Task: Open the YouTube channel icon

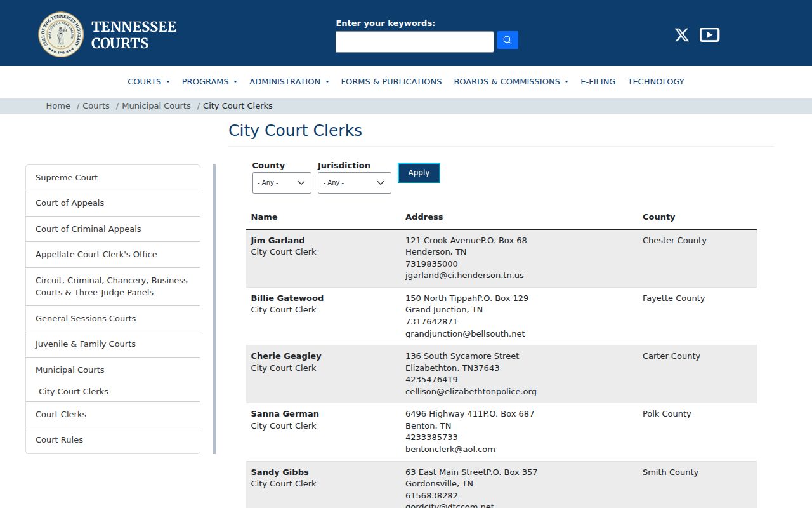Action: 709,35
